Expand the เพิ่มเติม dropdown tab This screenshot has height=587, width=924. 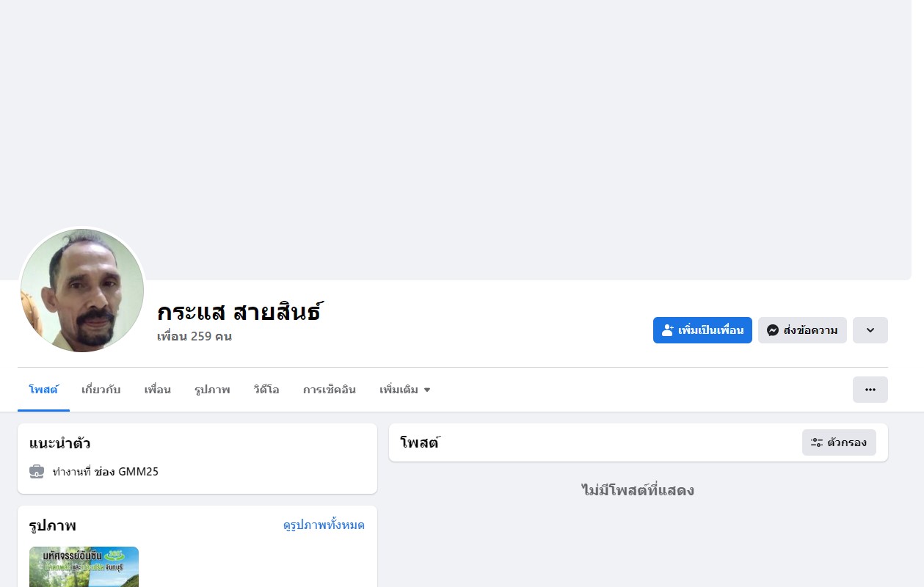click(x=404, y=390)
